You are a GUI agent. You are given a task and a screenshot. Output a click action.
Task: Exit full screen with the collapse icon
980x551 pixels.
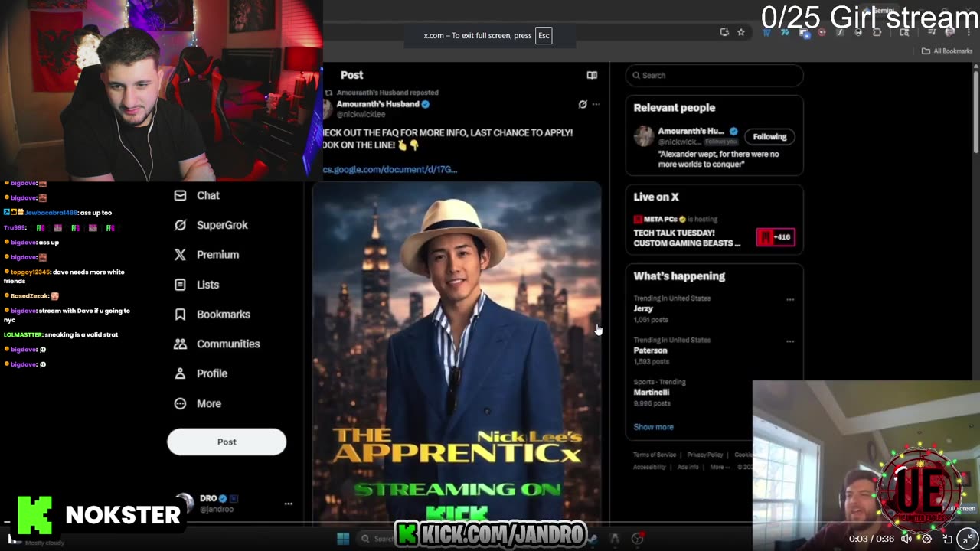[x=968, y=539]
